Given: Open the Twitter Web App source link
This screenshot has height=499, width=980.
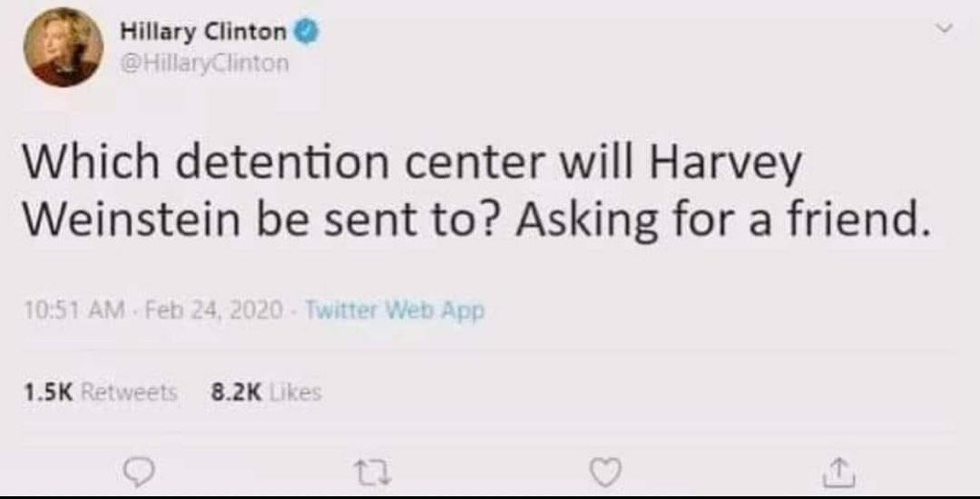Looking at the screenshot, I should (394, 309).
